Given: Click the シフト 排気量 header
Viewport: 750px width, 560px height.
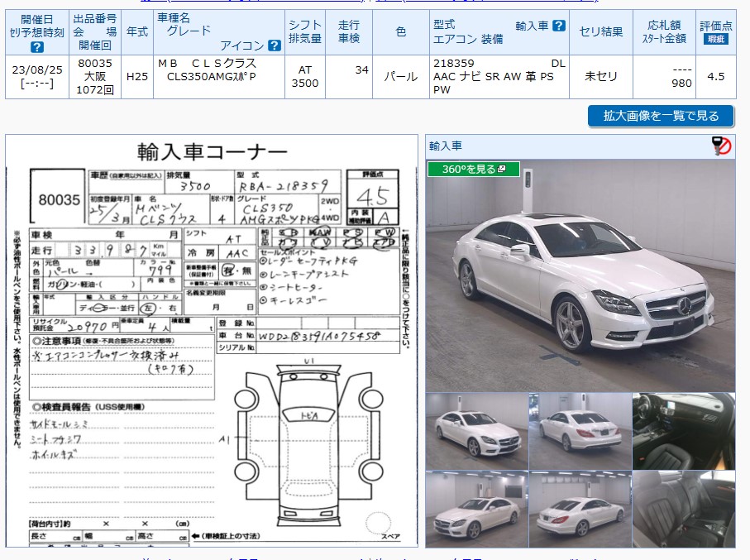Looking at the screenshot, I should pyautogui.click(x=304, y=32).
